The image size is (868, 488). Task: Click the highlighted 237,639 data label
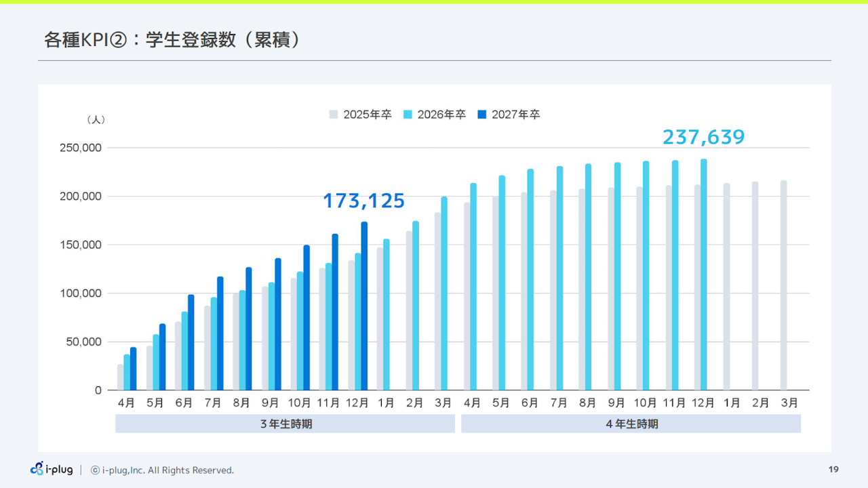click(x=703, y=136)
